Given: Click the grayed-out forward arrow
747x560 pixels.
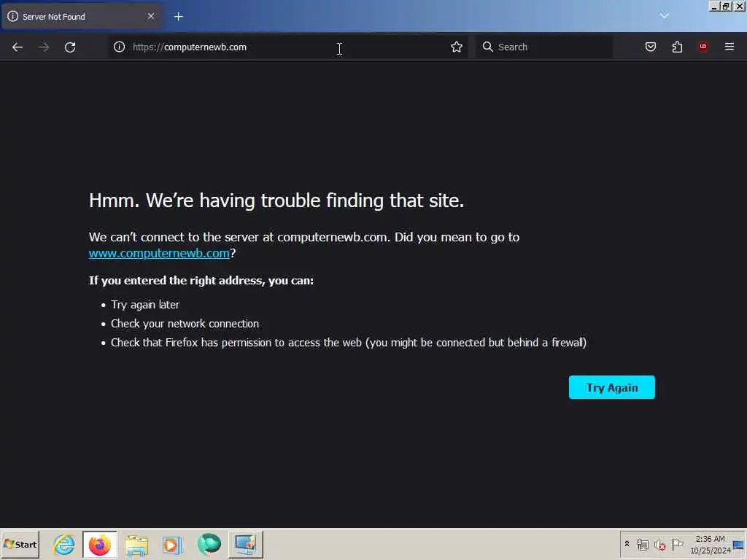Looking at the screenshot, I should (x=44, y=47).
